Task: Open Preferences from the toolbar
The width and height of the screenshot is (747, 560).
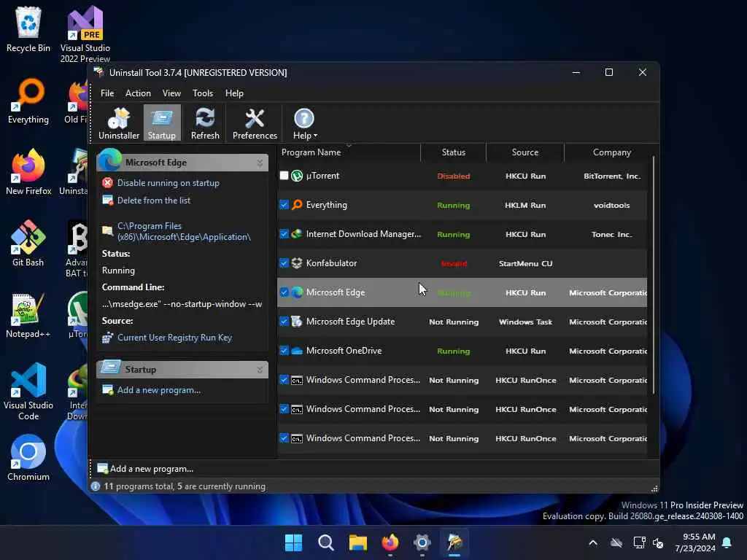Action: (255, 123)
